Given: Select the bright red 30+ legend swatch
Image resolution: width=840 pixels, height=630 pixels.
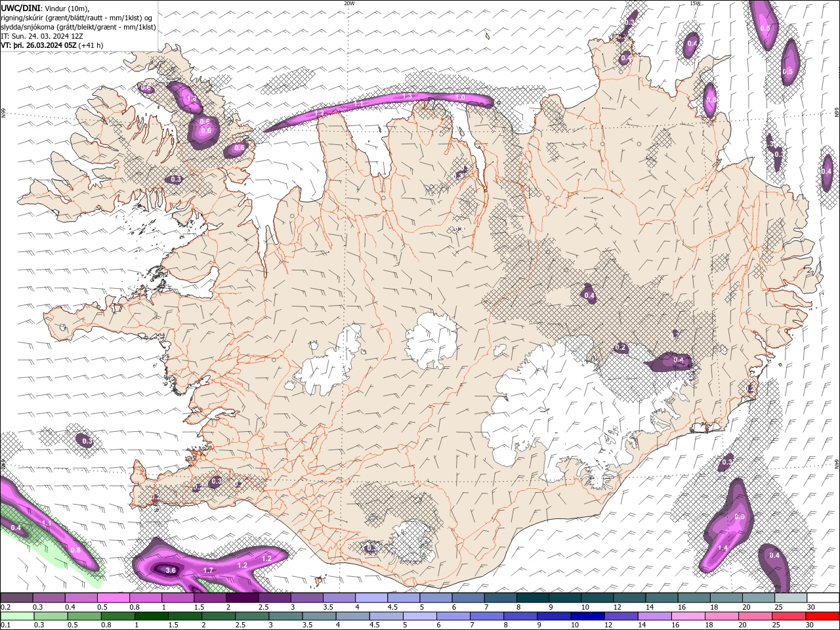Looking at the screenshot, I should coord(822,616).
